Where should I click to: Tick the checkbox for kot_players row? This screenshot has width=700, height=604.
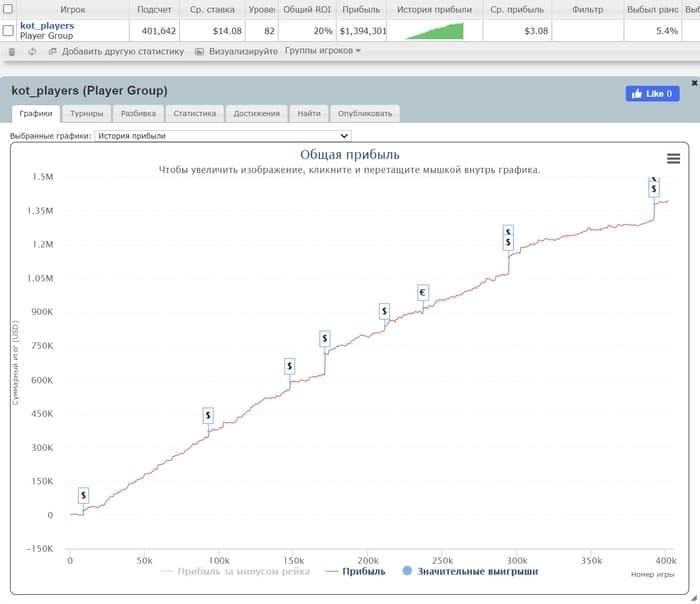(x=8, y=30)
